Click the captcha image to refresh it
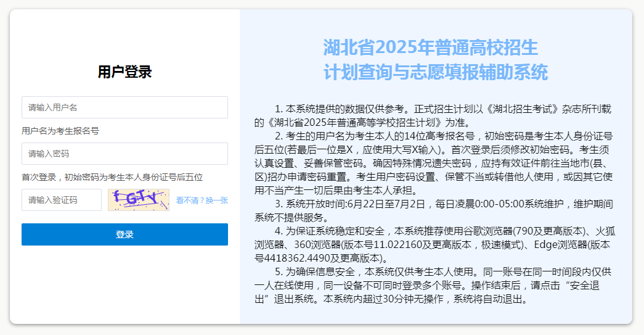644x335 pixels. tap(139, 200)
